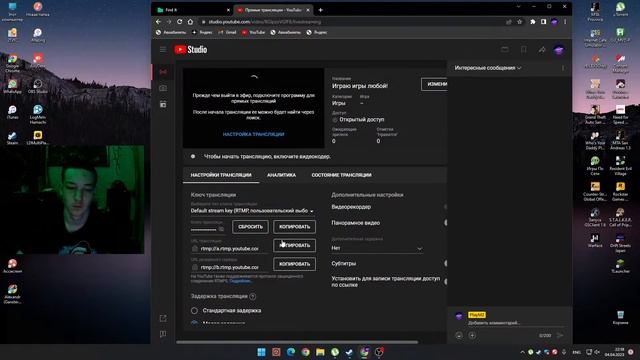Open the chat panel three-dot menu
This screenshot has width=640, height=360.
click(563, 68)
